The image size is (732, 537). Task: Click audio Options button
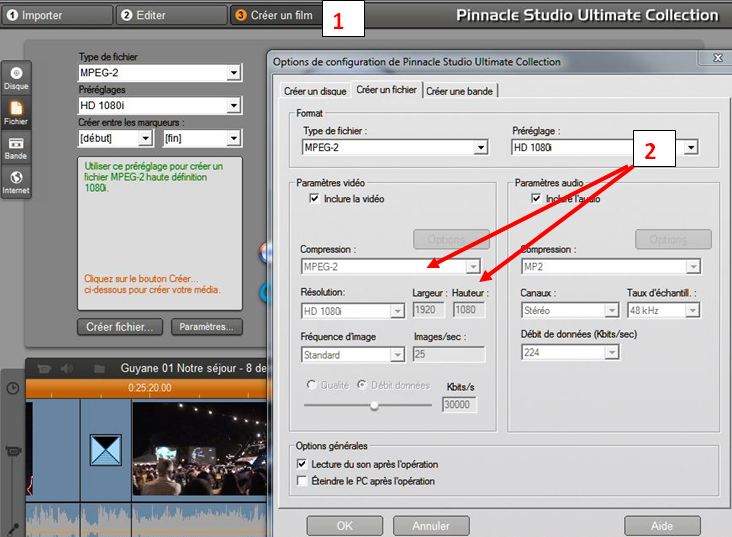click(x=673, y=240)
